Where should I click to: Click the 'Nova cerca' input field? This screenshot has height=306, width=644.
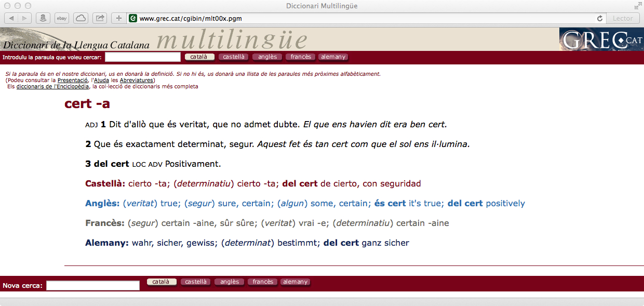pyautogui.click(x=93, y=285)
